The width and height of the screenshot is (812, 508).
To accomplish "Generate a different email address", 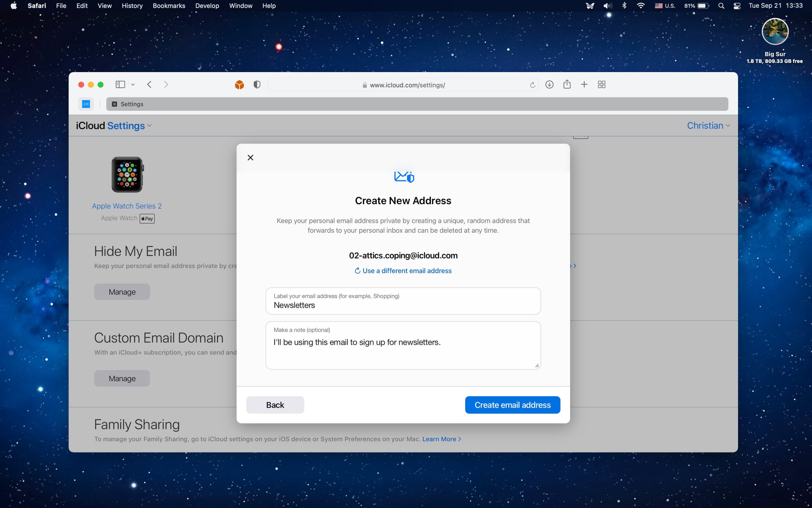I will pyautogui.click(x=403, y=271).
